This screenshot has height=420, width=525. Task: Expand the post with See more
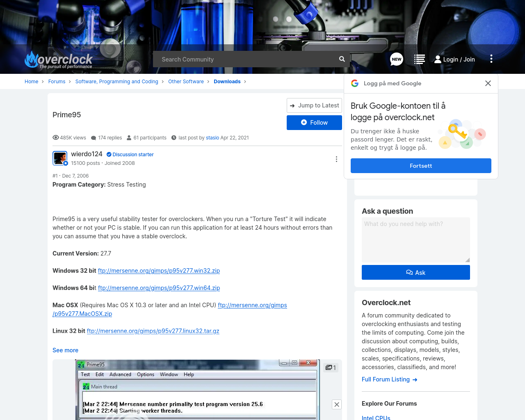(65, 350)
